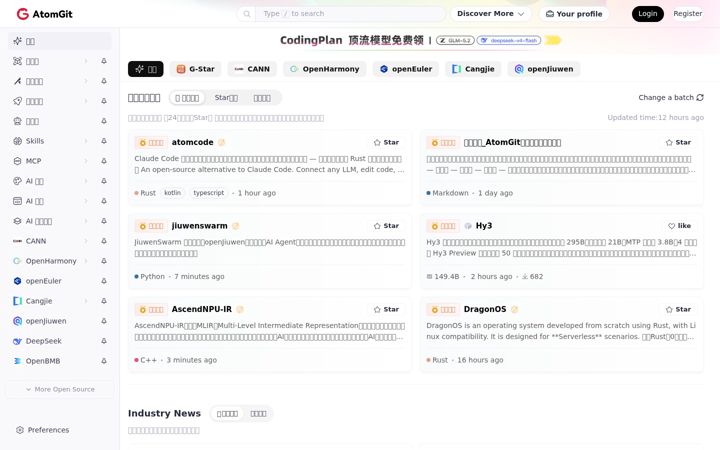Select CANN in the left sidebar

(36, 241)
